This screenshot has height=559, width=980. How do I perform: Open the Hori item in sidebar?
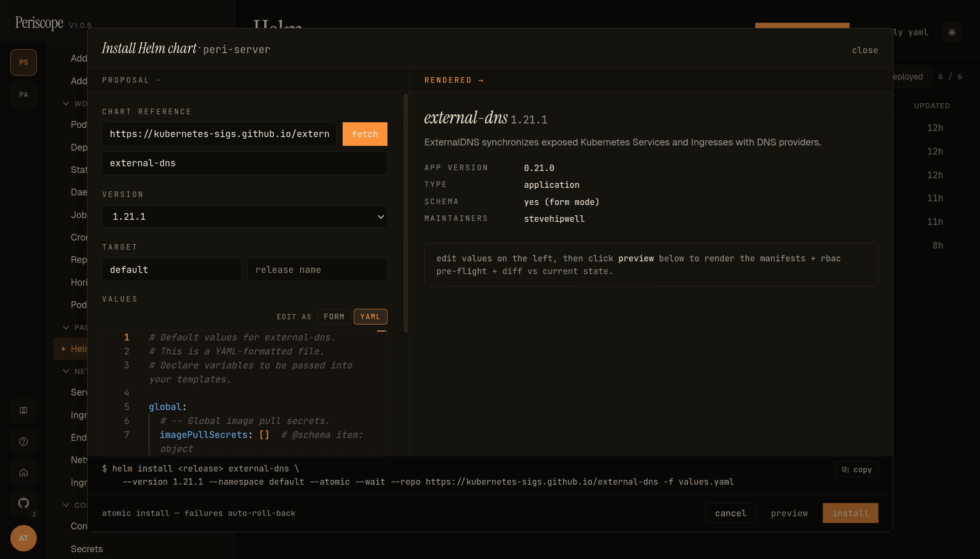[x=79, y=282]
